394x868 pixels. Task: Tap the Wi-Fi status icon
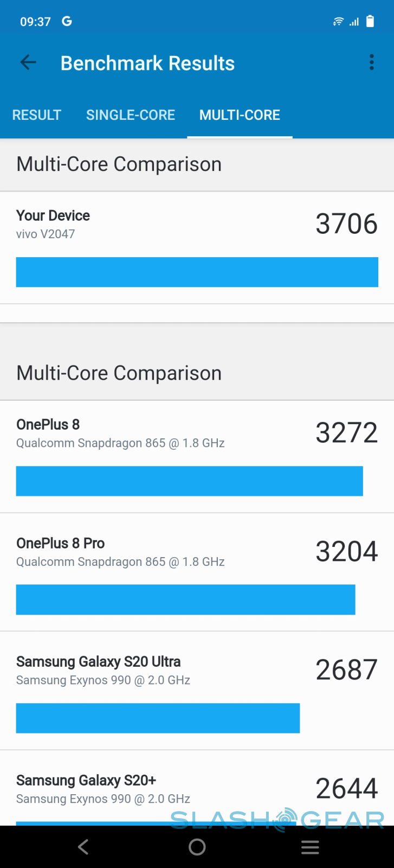(338, 22)
